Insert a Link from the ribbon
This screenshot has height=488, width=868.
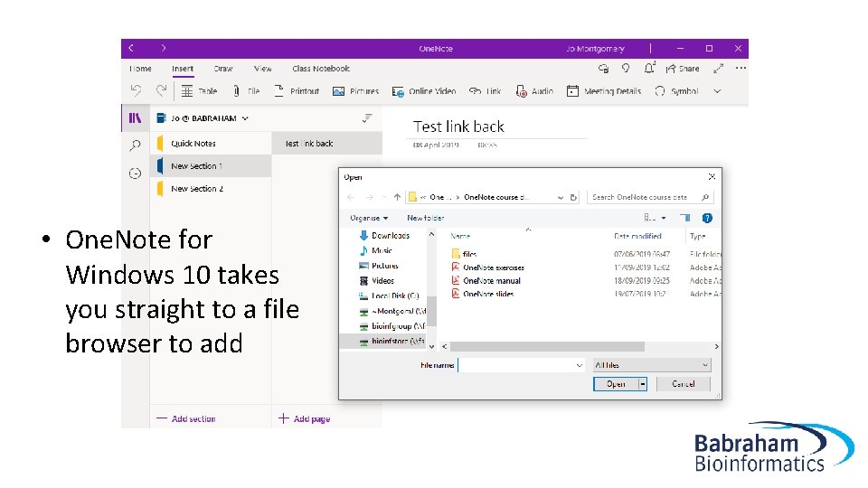(x=485, y=91)
